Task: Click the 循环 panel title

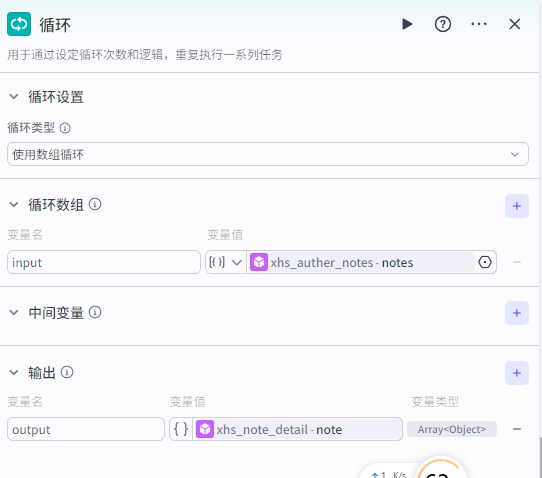Action: pyautogui.click(x=55, y=25)
